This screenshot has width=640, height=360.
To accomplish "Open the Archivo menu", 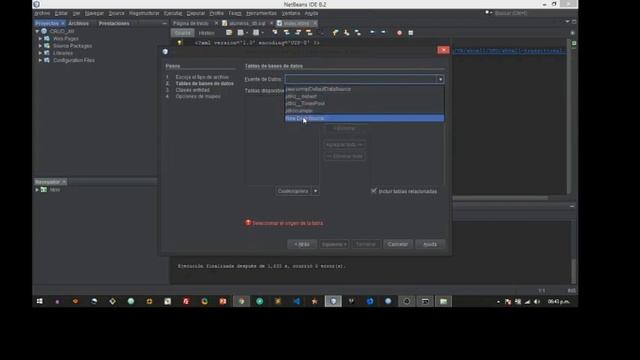I will coord(42,13).
